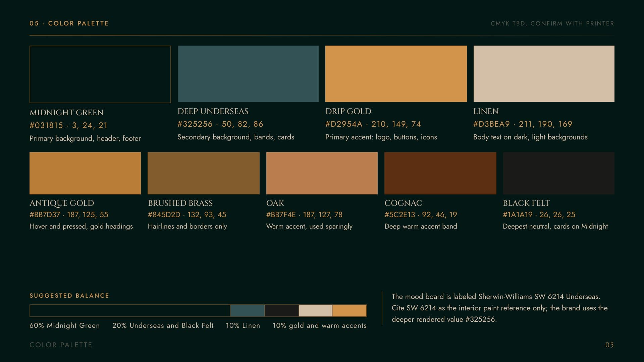This screenshot has width=644, height=362.
Task: Select the text #D3BEA9 · 211, 190, 169
Action: click(x=523, y=124)
